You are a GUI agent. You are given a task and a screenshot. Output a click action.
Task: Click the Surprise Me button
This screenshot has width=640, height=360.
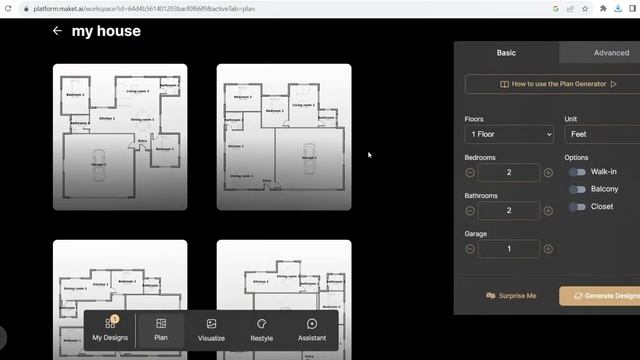pyautogui.click(x=511, y=296)
